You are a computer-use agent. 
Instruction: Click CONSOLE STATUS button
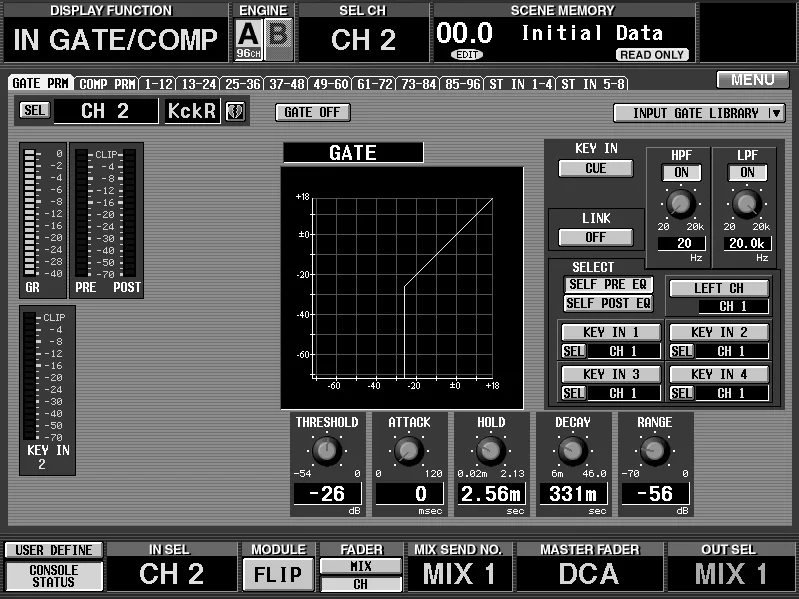(54, 576)
